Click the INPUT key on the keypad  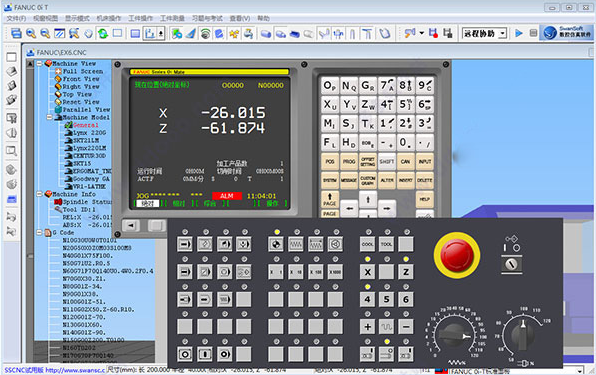[425, 161]
